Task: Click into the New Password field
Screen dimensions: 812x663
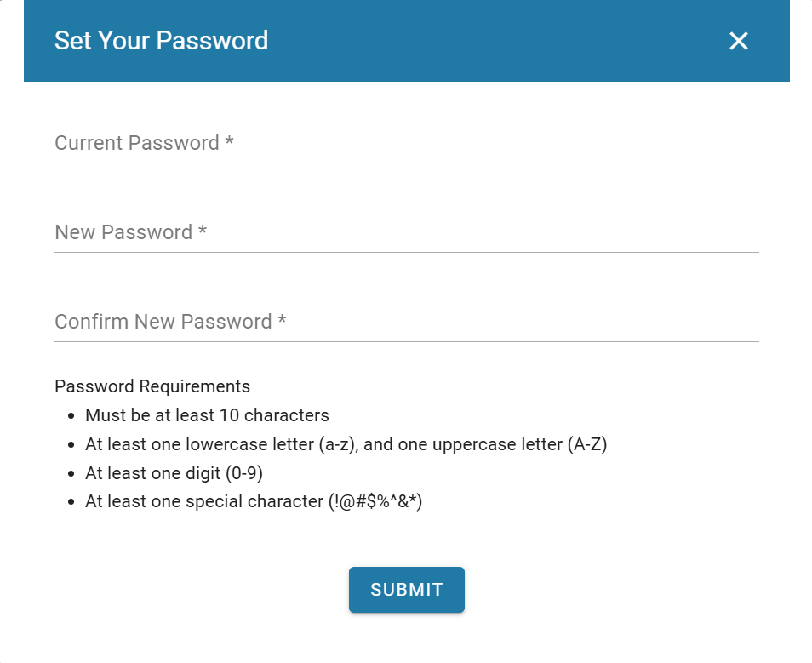Action: click(406, 232)
